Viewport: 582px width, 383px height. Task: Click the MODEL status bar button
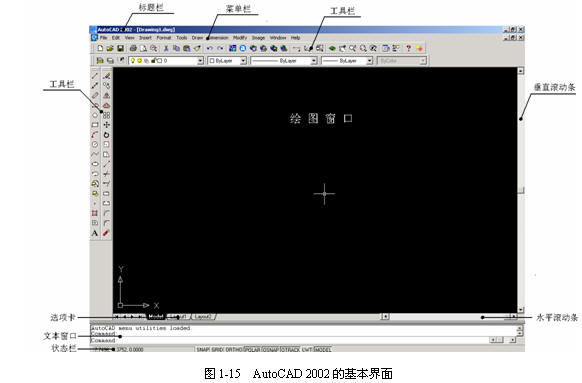[323, 349]
